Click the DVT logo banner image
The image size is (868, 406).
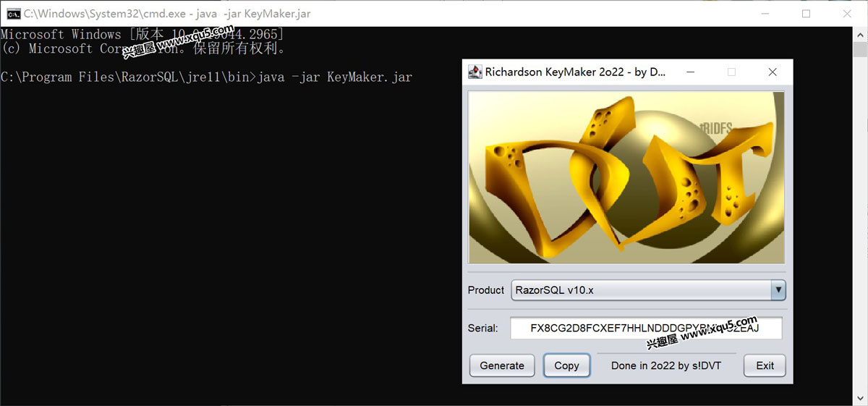pyautogui.click(x=626, y=177)
